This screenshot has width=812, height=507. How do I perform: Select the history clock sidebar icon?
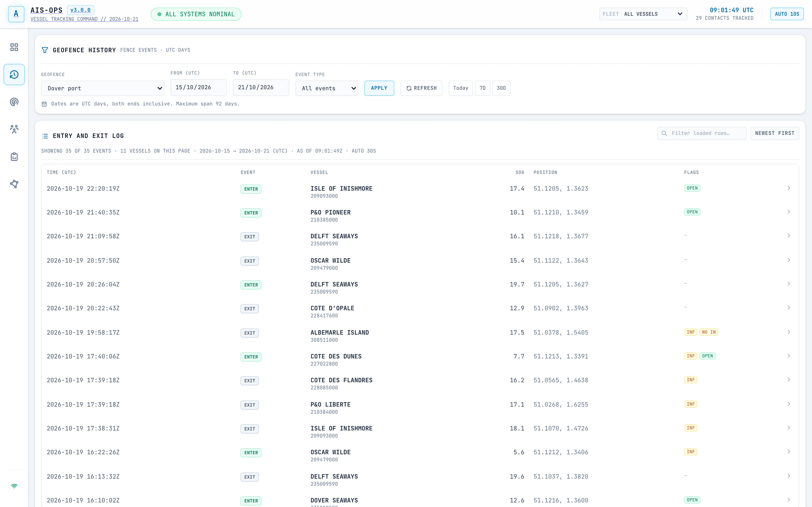point(14,75)
